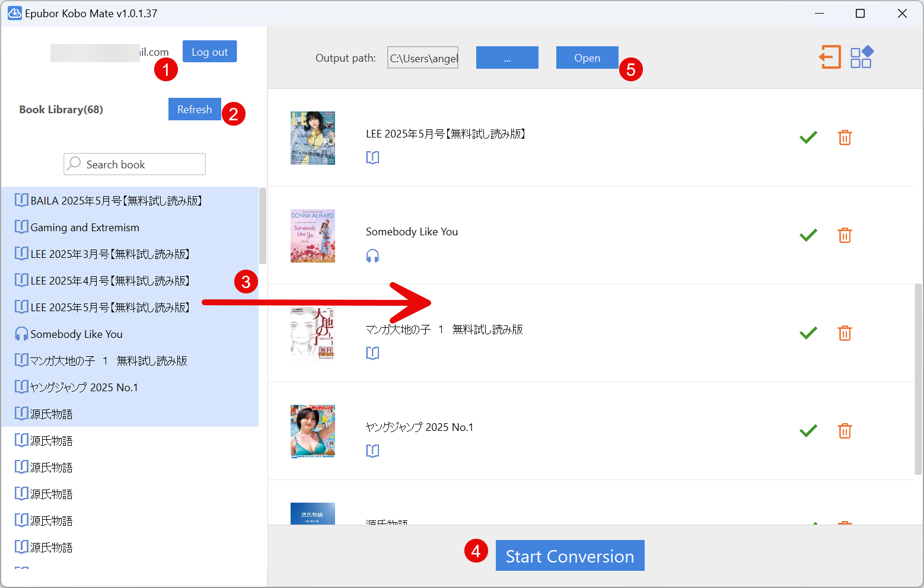Click the book icon under LEE 2025年5月号

pos(372,158)
